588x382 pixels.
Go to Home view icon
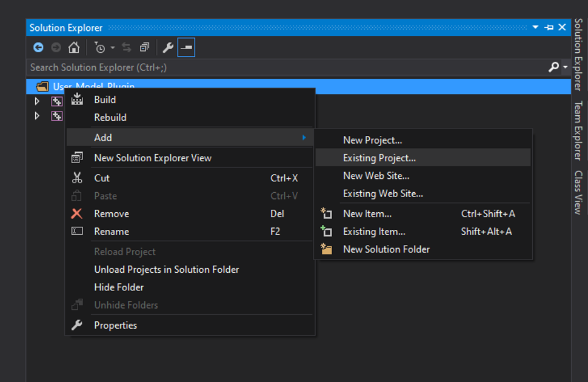(x=74, y=48)
